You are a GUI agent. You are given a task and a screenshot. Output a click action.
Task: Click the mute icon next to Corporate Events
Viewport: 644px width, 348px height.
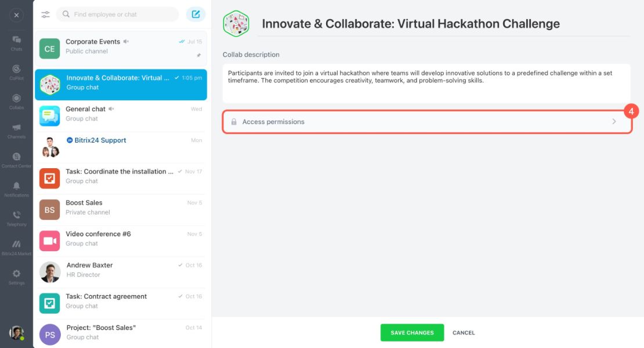[x=126, y=41]
